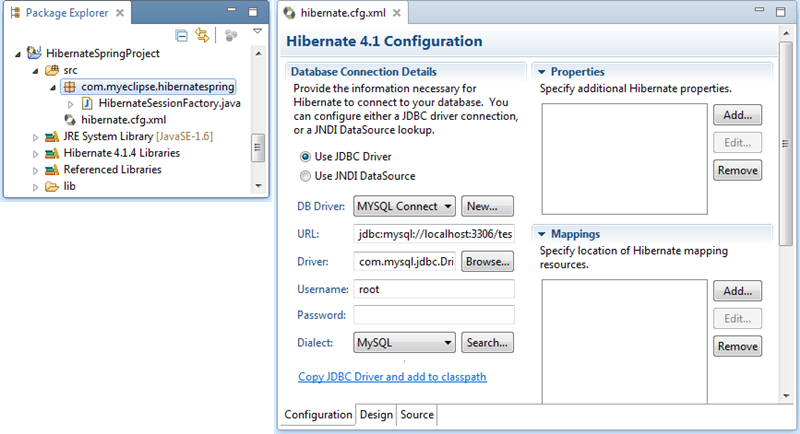Switch to the Source tab

417,415
